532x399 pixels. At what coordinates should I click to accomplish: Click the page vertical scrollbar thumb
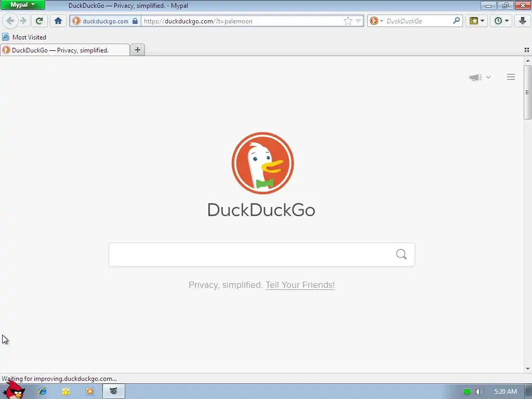point(527,92)
